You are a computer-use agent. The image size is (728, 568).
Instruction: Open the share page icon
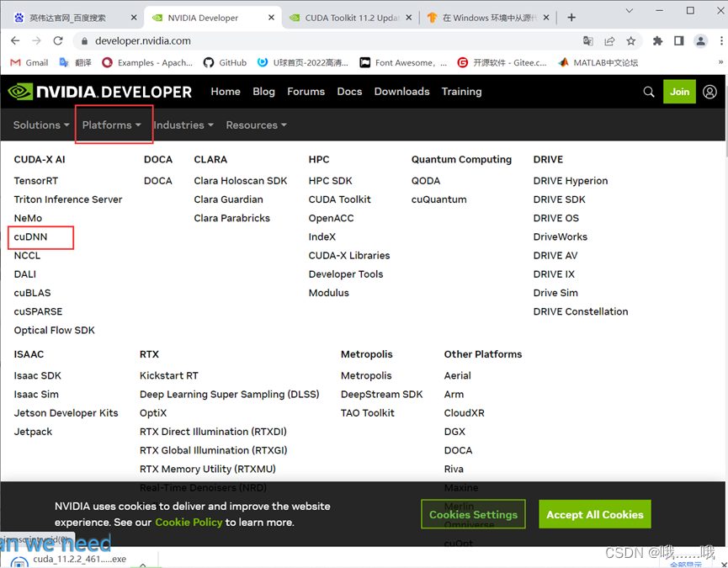click(x=609, y=41)
